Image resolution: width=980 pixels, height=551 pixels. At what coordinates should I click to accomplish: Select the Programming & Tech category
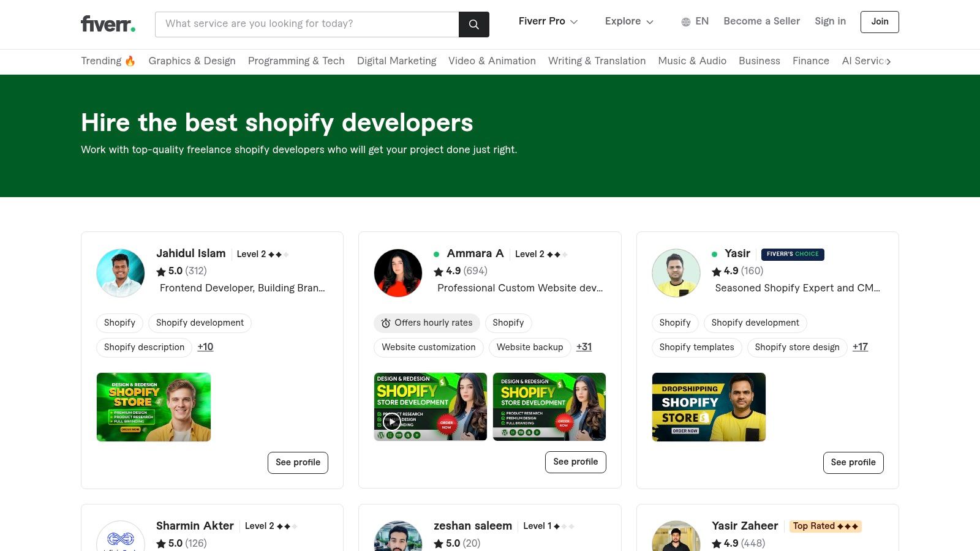point(296,61)
